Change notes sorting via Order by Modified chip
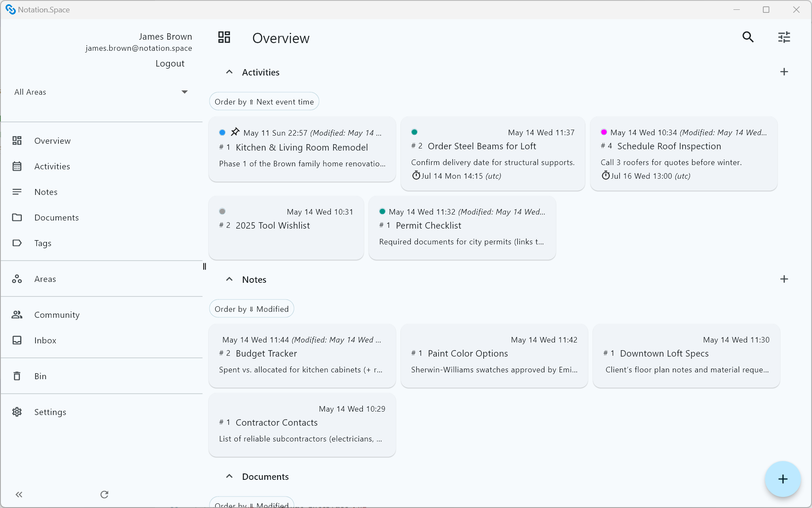 tap(251, 308)
